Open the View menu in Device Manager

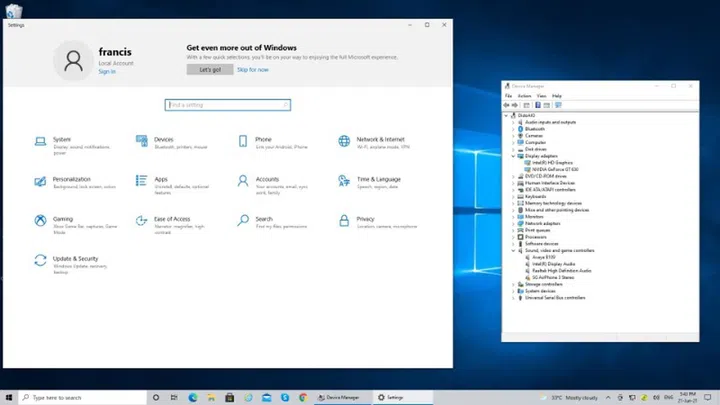pyautogui.click(x=541, y=96)
